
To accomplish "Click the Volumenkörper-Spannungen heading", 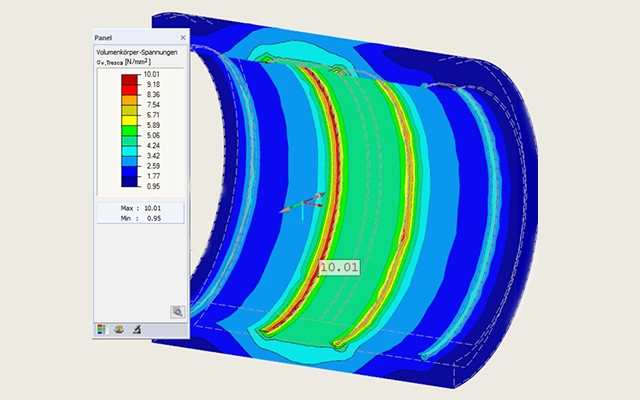I will point(137,52).
